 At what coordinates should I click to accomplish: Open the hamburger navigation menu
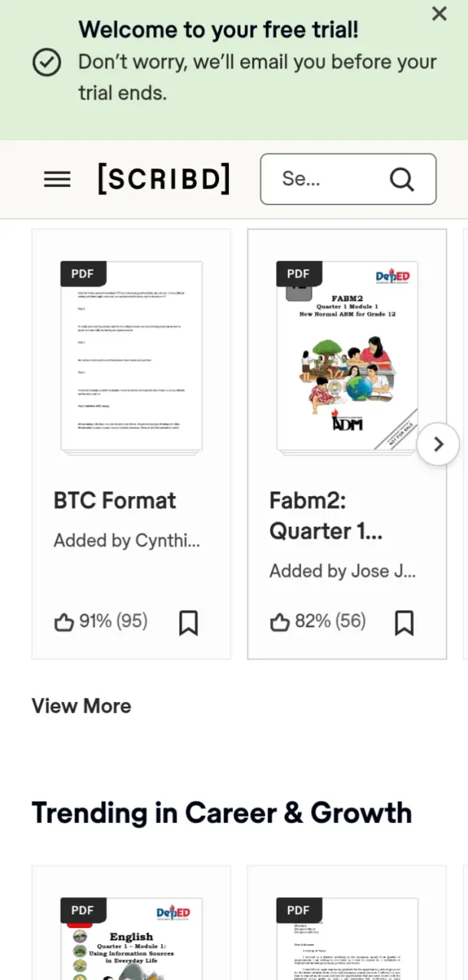click(57, 179)
